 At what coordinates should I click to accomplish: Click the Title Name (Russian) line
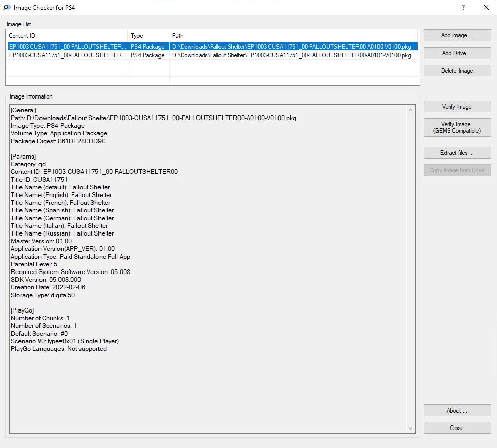point(63,233)
